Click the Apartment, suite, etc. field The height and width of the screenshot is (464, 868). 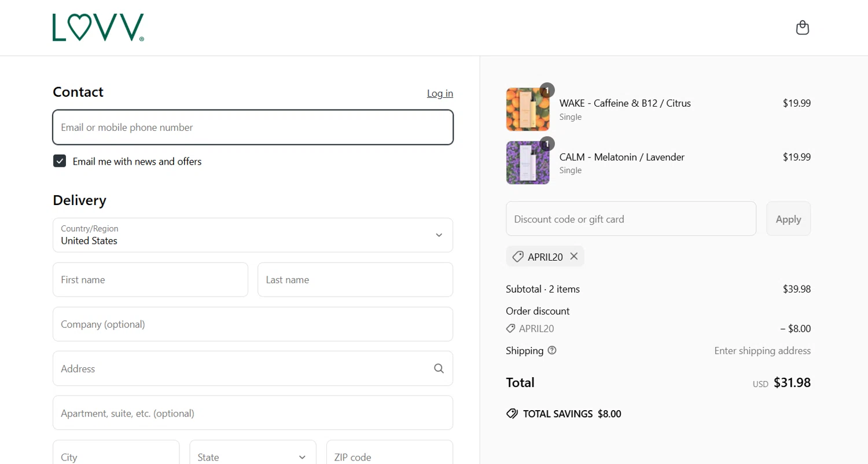253,413
